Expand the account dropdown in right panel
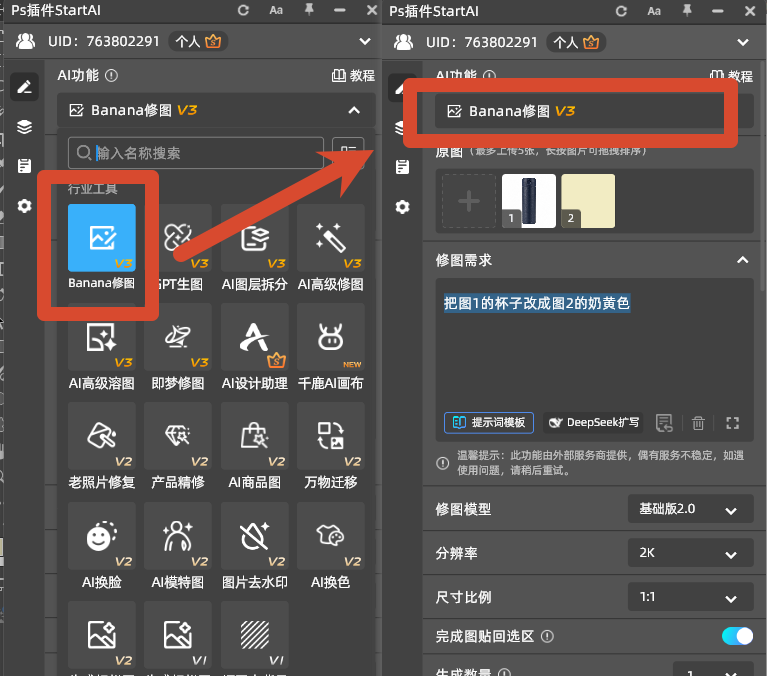Image resolution: width=767 pixels, height=676 pixels. [x=743, y=43]
